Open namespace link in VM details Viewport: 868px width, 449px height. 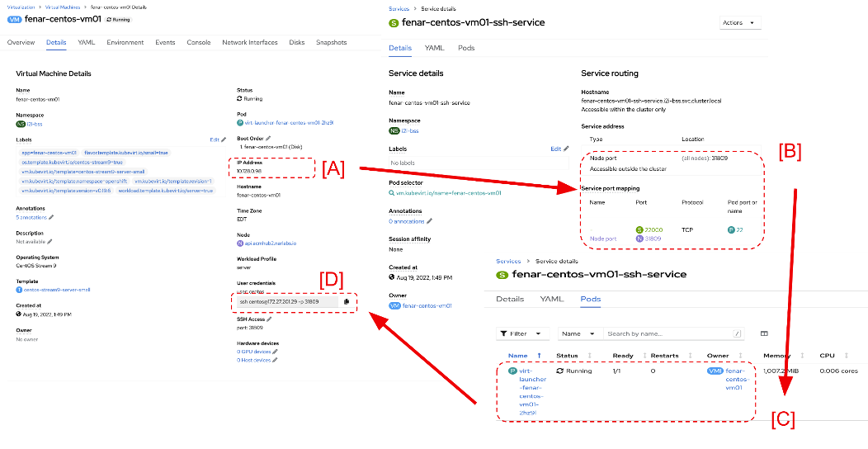(35, 124)
